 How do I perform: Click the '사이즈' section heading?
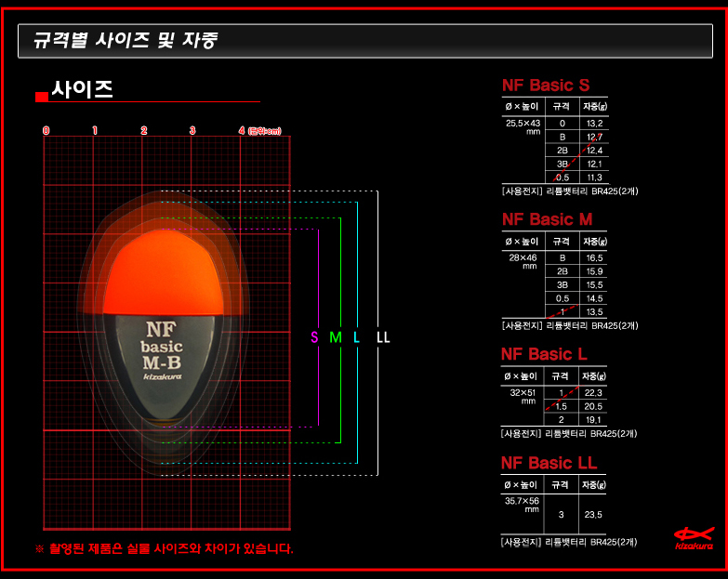point(82,88)
